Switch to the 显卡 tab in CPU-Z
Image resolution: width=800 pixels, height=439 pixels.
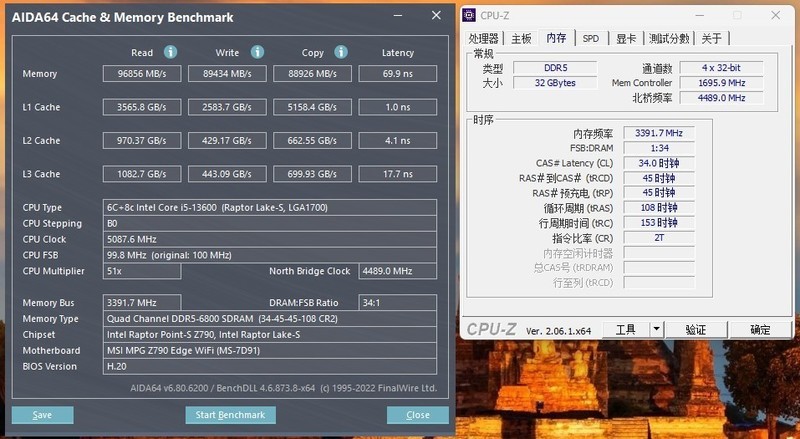tap(626, 38)
